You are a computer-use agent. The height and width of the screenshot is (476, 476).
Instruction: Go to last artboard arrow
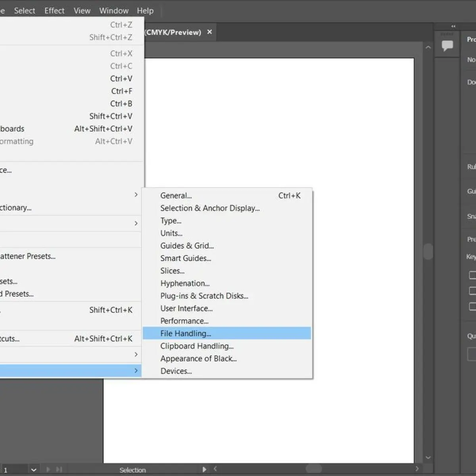click(59, 470)
